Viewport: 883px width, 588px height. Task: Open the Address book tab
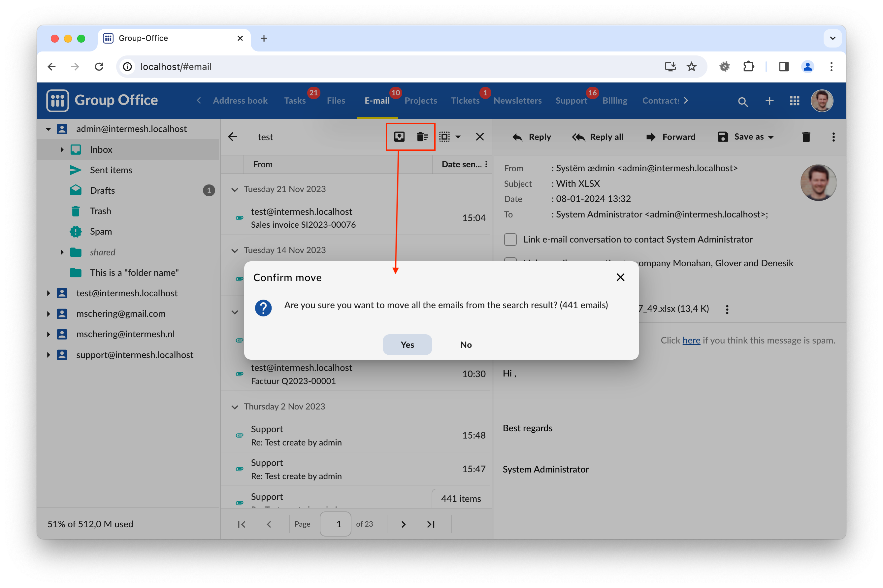(x=240, y=101)
